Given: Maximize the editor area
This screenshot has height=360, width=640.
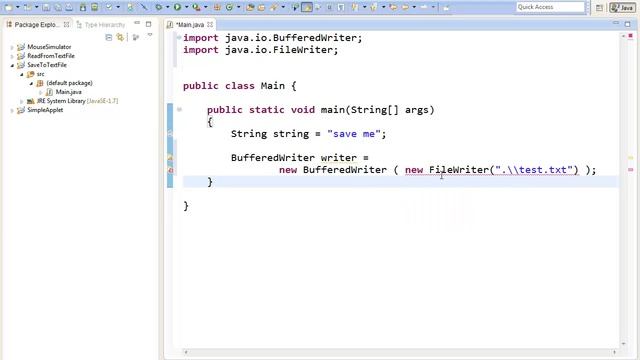Looking at the screenshot, I should [628, 24].
